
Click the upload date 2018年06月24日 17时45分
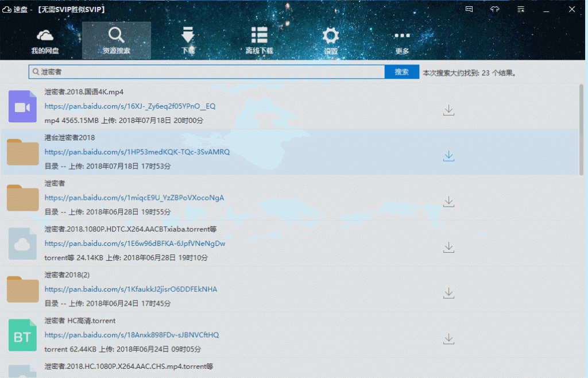128,303
